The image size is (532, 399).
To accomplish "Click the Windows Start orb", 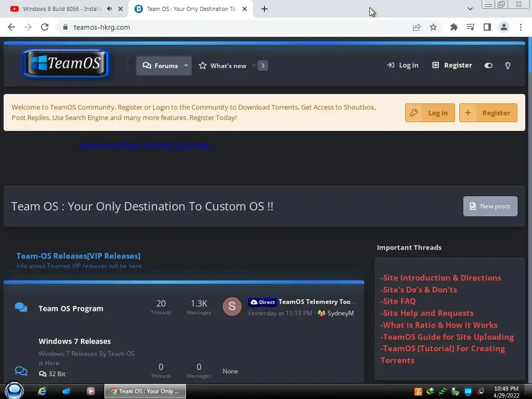I will click(14, 391).
